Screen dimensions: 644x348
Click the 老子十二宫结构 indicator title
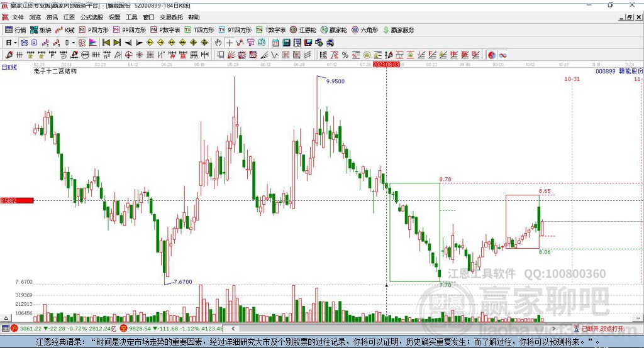click(55, 71)
